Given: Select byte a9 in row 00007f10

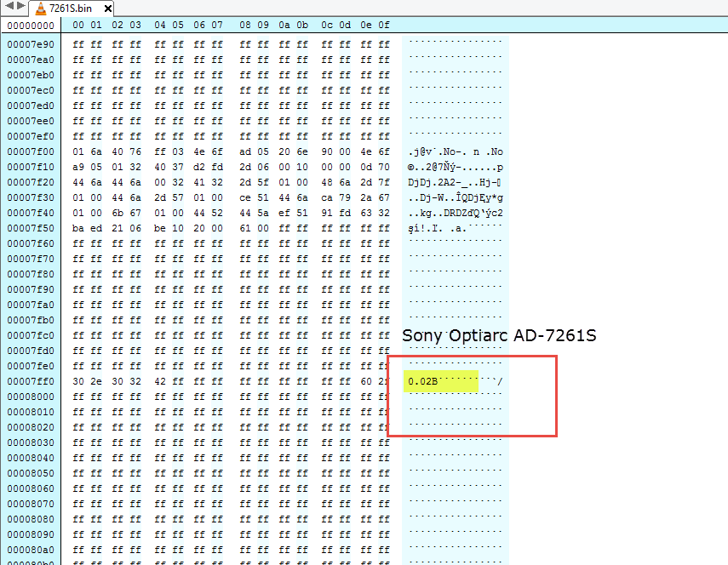Looking at the screenshot, I should pyautogui.click(x=78, y=167).
